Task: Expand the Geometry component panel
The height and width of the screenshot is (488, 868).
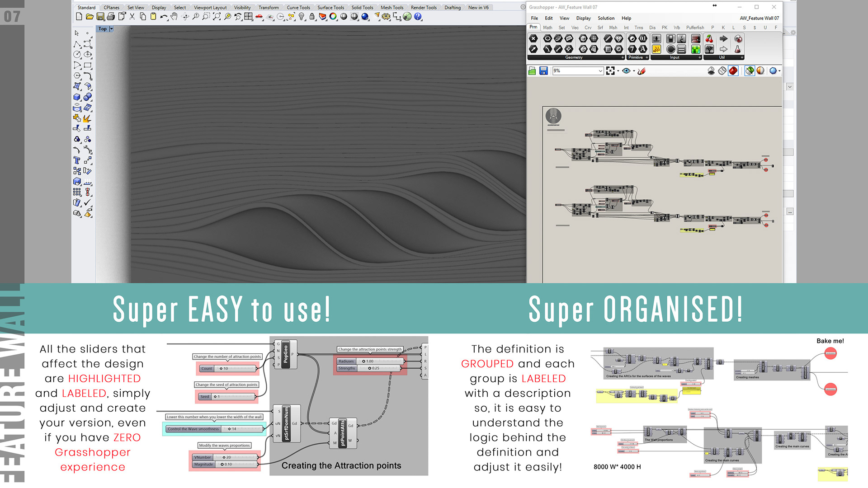Action: [x=622, y=57]
